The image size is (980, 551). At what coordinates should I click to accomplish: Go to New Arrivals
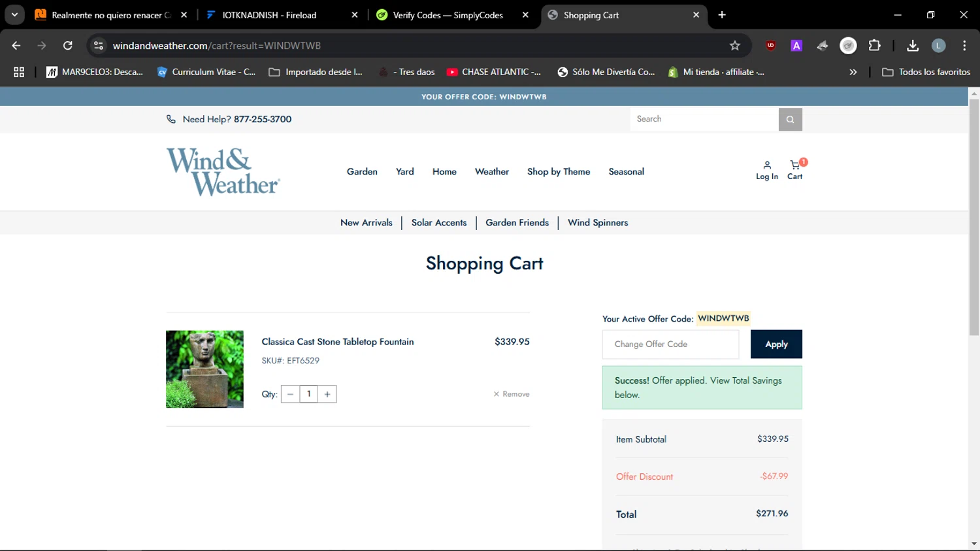(367, 223)
